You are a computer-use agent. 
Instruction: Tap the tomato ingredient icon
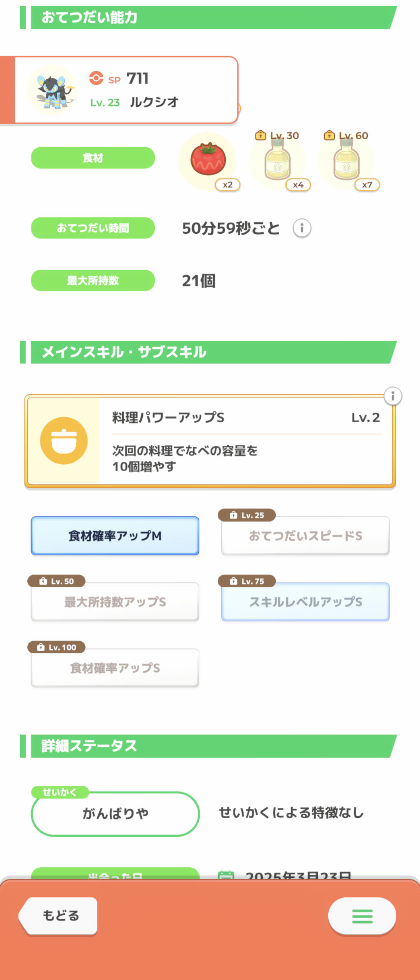[208, 160]
